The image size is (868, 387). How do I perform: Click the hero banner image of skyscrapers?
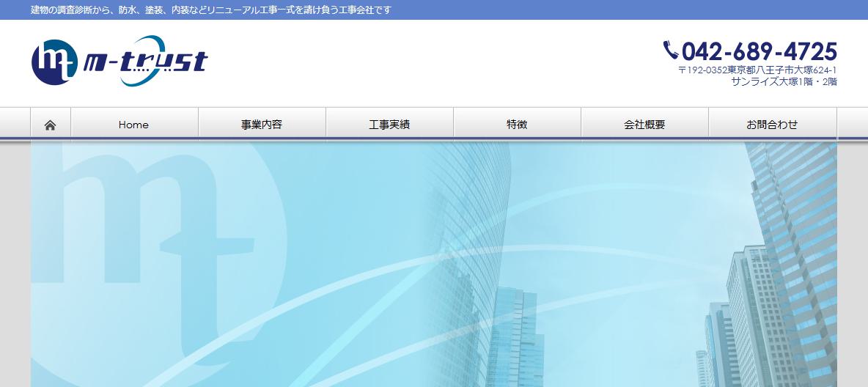click(434, 265)
